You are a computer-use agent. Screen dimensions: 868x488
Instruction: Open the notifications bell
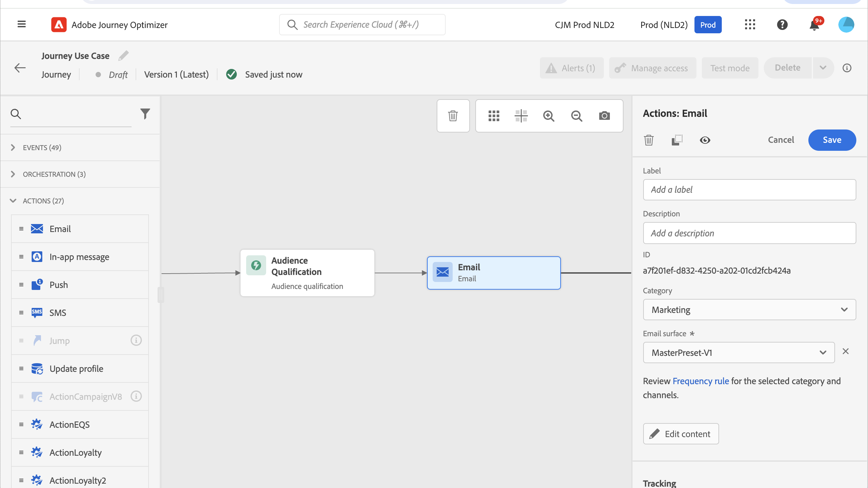[814, 25]
